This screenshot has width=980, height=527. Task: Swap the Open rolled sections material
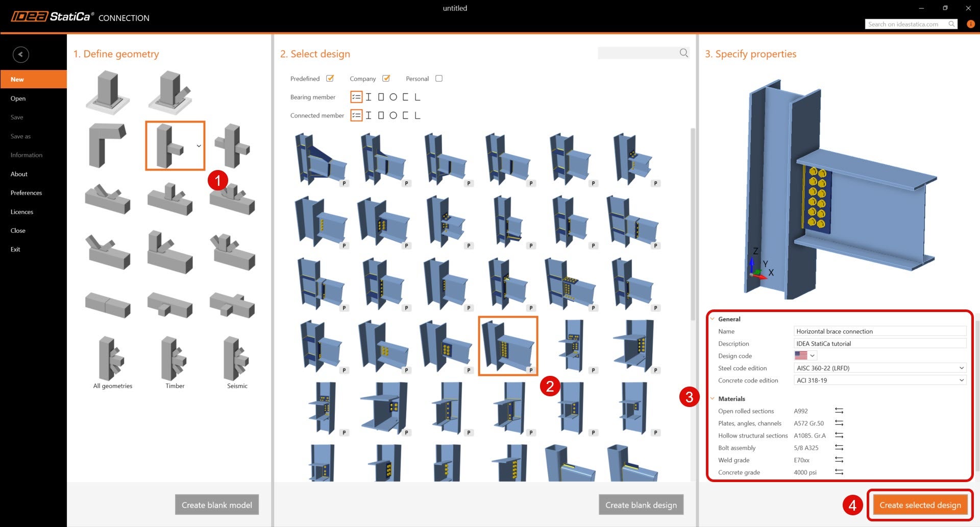click(x=839, y=411)
